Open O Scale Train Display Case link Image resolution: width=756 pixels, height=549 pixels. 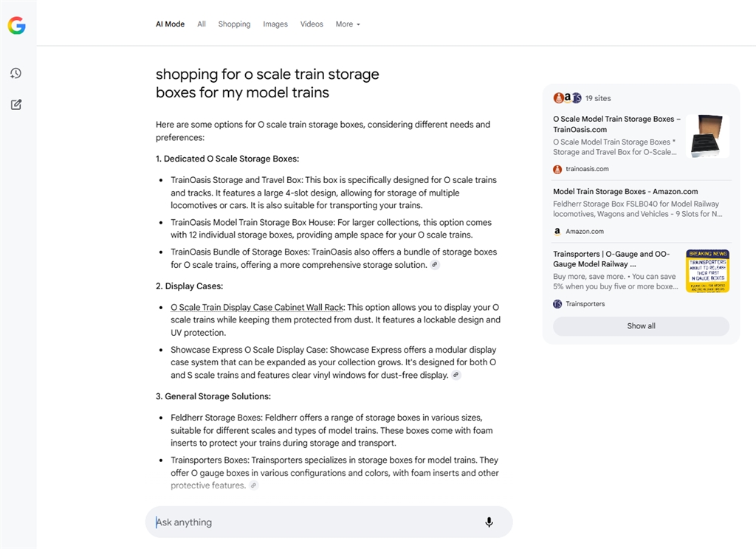pos(257,308)
